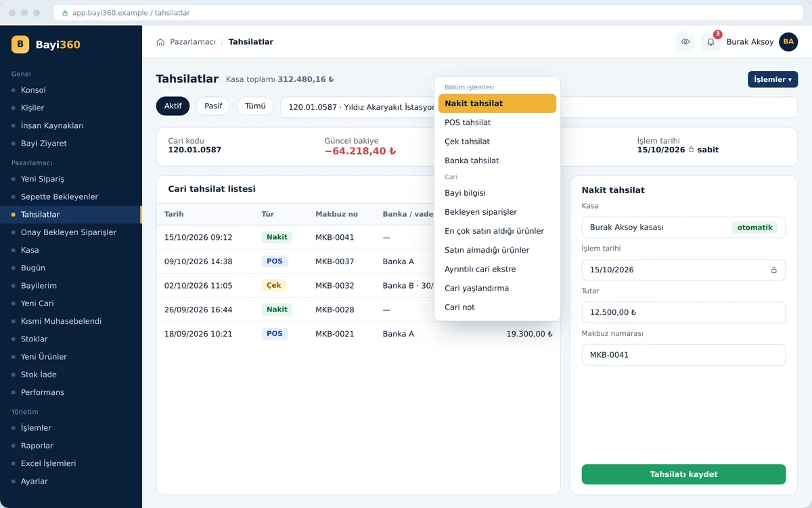Viewport: 812px width, 508px height.
Task: Select row with receipt MKB-0037
Action: [359, 261]
